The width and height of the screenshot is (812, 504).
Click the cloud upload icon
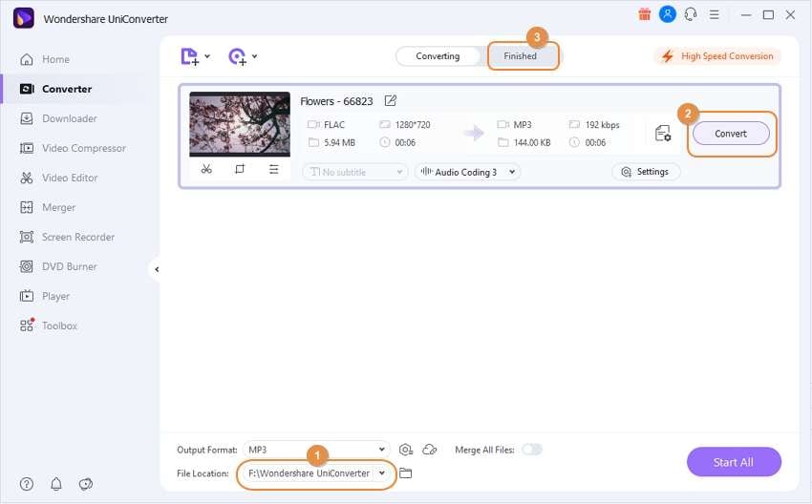(430, 450)
